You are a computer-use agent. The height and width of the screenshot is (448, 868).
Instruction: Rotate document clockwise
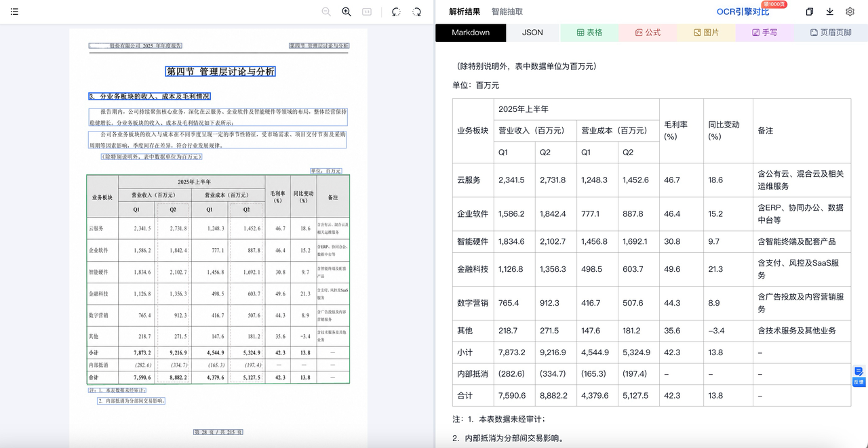coord(416,12)
